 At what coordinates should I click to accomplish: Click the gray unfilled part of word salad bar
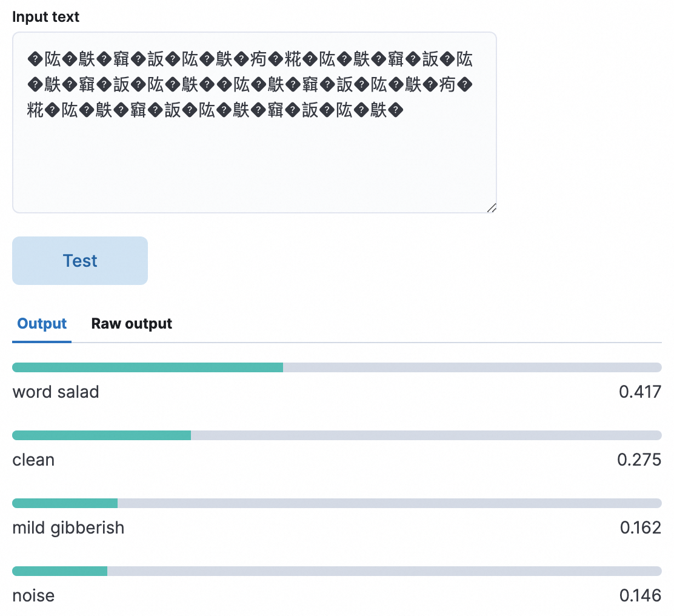click(x=472, y=367)
